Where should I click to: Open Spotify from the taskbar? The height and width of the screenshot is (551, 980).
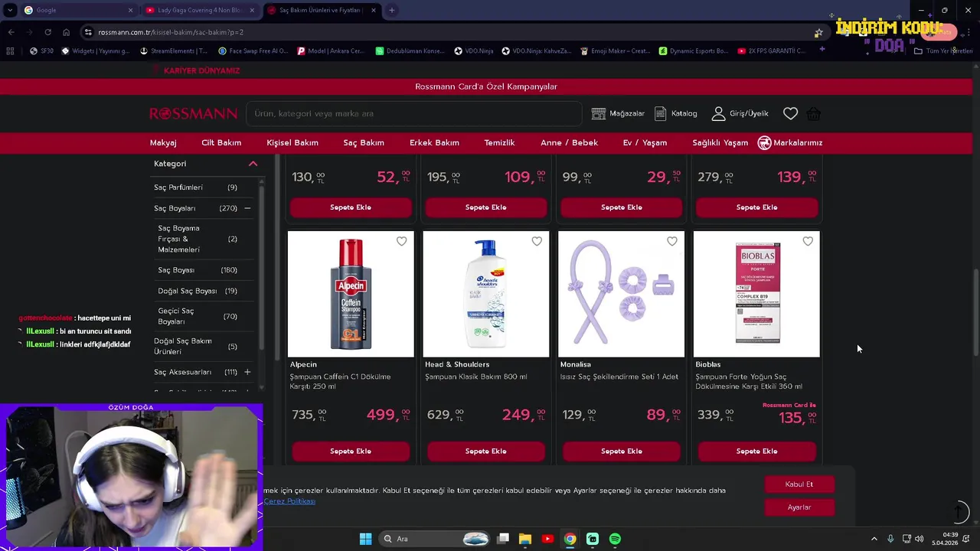pyautogui.click(x=615, y=539)
